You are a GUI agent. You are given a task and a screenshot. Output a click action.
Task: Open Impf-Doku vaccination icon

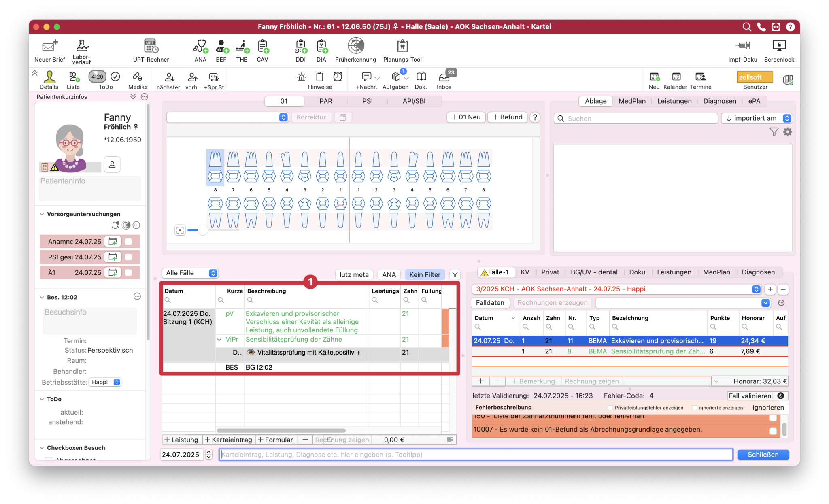pos(743,50)
